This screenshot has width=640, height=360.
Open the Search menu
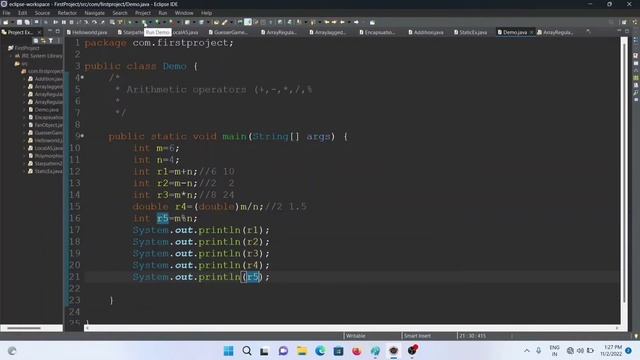point(120,13)
